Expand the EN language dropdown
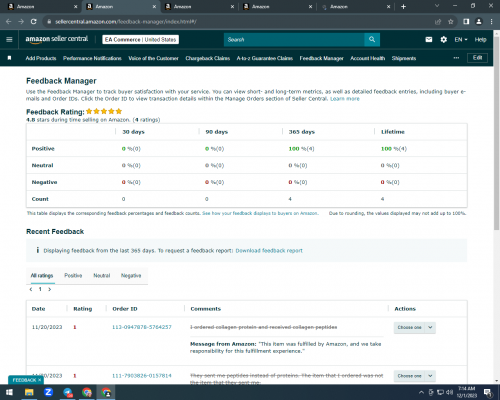The height and width of the screenshot is (400, 500). coord(461,40)
